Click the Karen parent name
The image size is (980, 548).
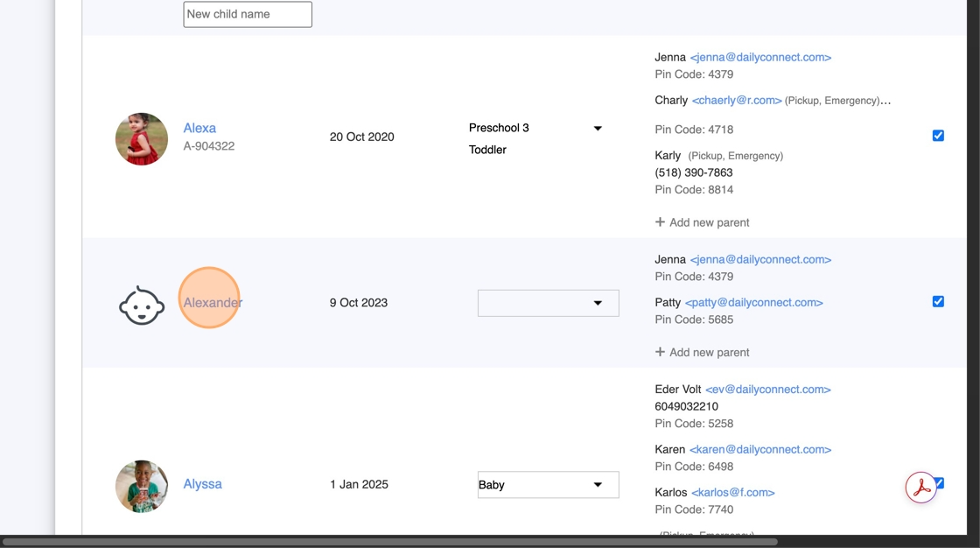click(x=670, y=450)
